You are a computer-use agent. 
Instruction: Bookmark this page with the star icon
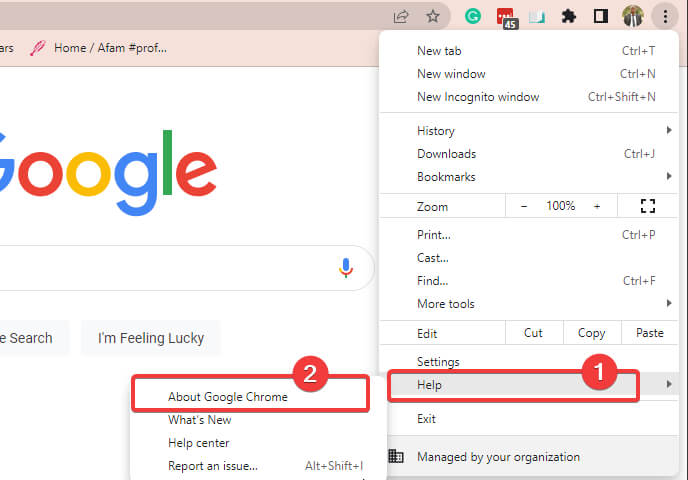click(x=433, y=17)
